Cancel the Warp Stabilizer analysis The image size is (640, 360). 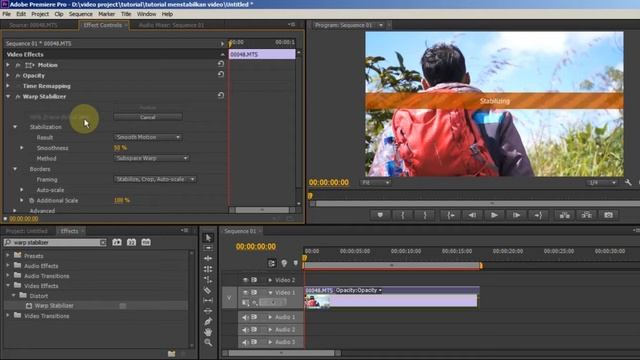148,117
